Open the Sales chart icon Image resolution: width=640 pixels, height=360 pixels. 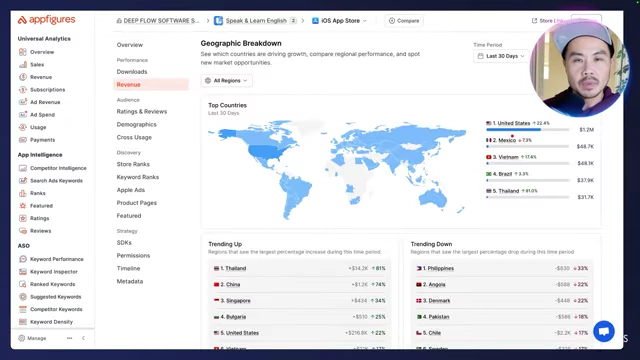pos(23,64)
